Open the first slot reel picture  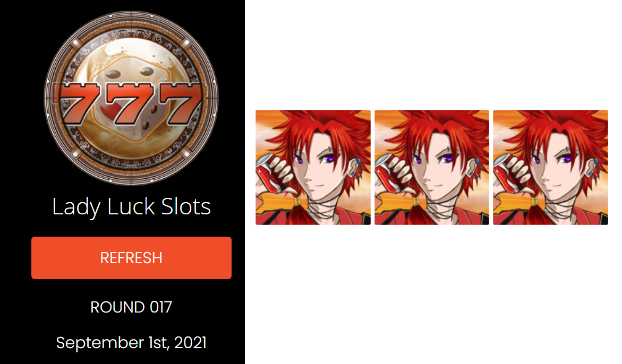click(313, 167)
